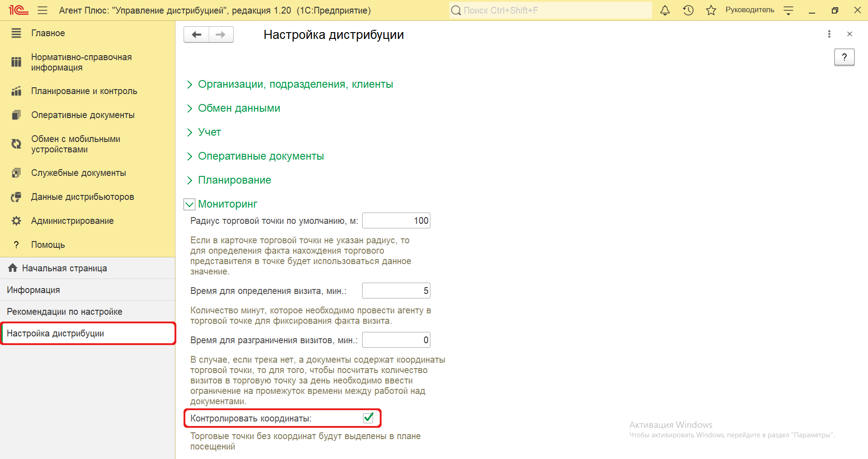Click the 1C logo icon
The height and width of the screenshot is (459, 868).
pos(19,10)
